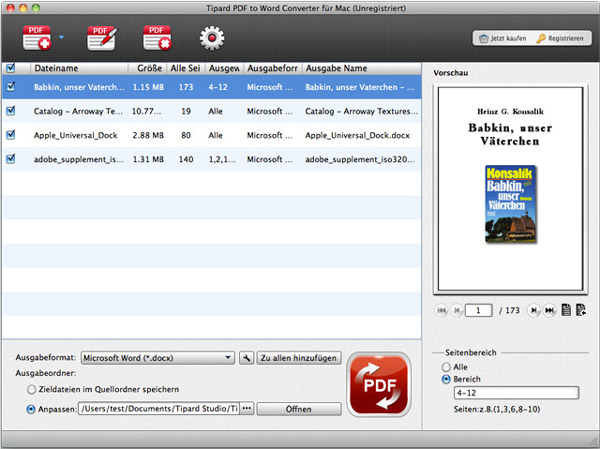Click the Registrieren button
This screenshot has height=449, width=600.
560,38
